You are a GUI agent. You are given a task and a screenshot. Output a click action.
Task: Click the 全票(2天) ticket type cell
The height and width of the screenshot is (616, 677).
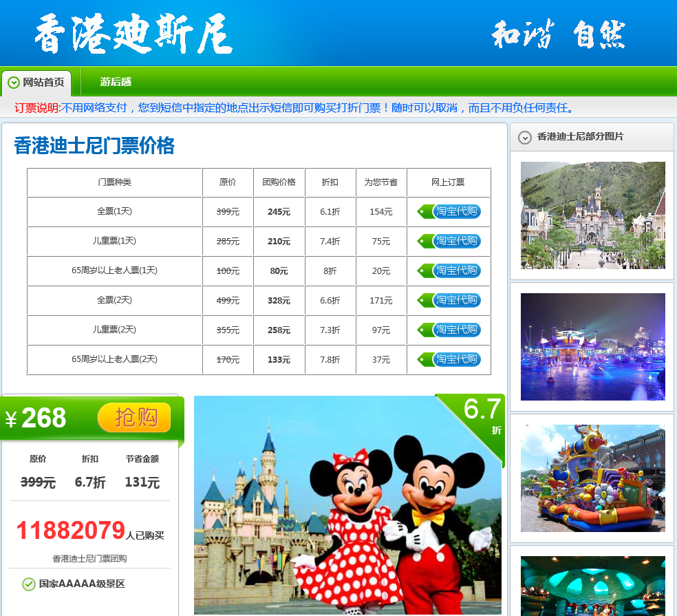114,300
